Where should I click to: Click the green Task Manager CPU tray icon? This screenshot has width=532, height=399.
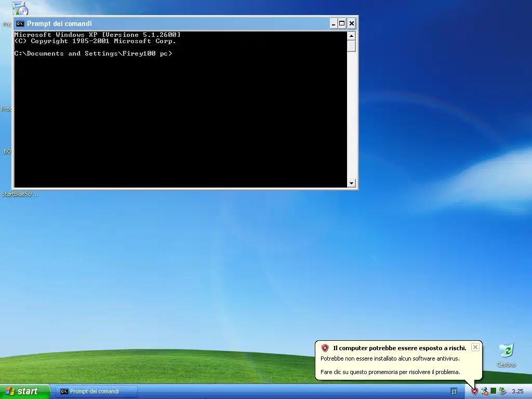494,391
